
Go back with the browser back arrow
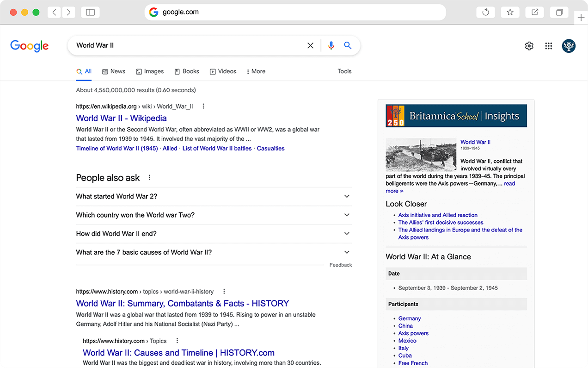(55, 12)
